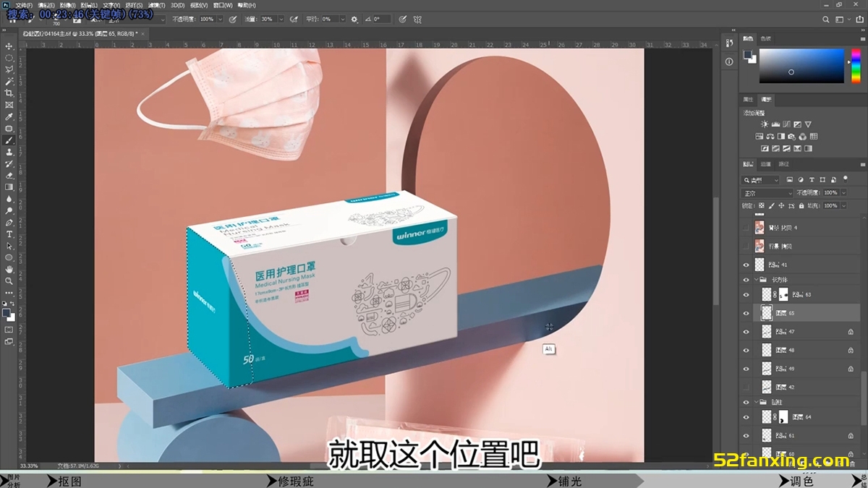
Task: Hide layer 图层 41
Action: pos(746,265)
